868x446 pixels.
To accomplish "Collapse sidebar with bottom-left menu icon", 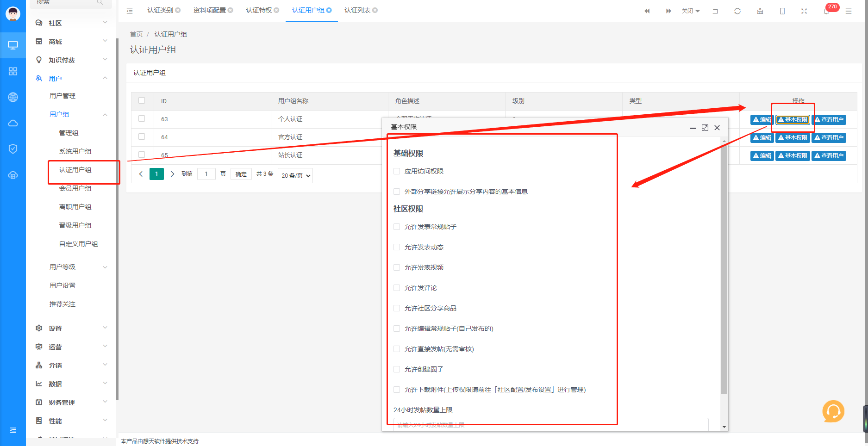I will [13, 430].
